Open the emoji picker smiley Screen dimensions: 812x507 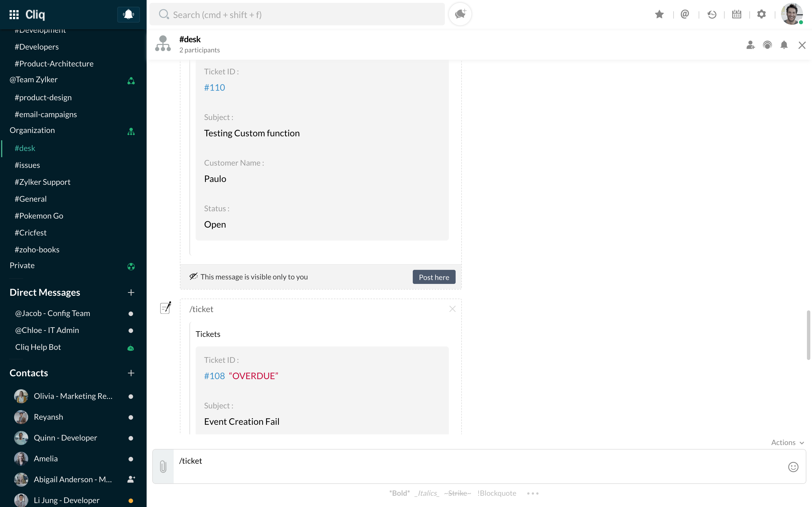(x=793, y=467)
